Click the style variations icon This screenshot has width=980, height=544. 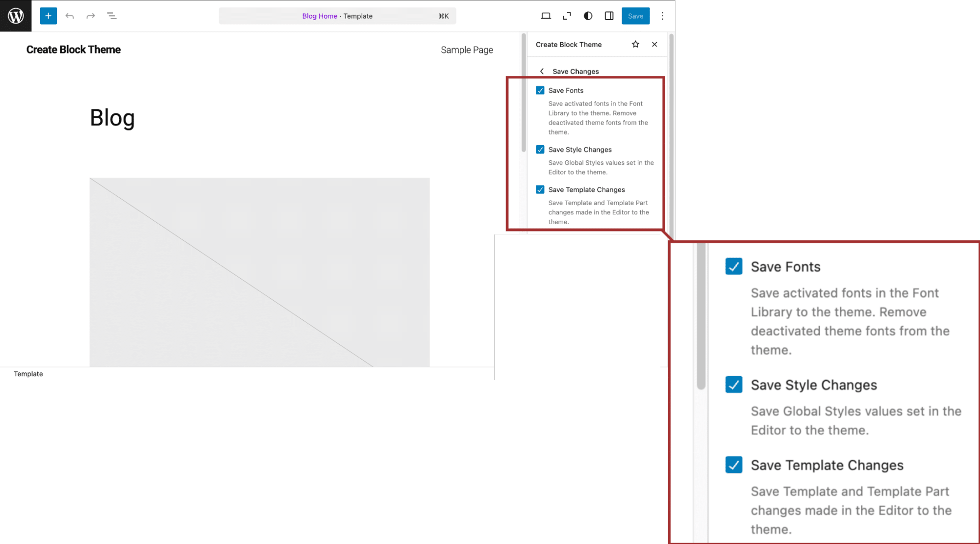coord(588,16)
